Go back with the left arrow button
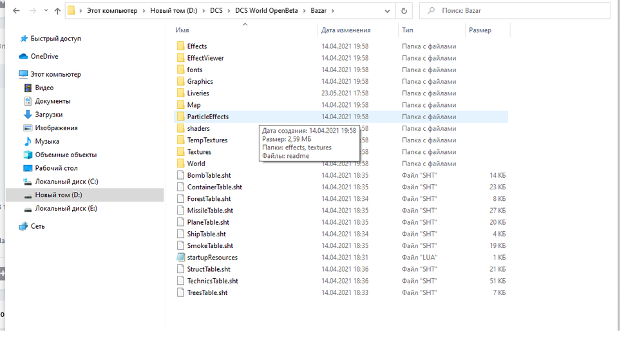The width and height of the screenshot is (644, 362). coord(17,11)
